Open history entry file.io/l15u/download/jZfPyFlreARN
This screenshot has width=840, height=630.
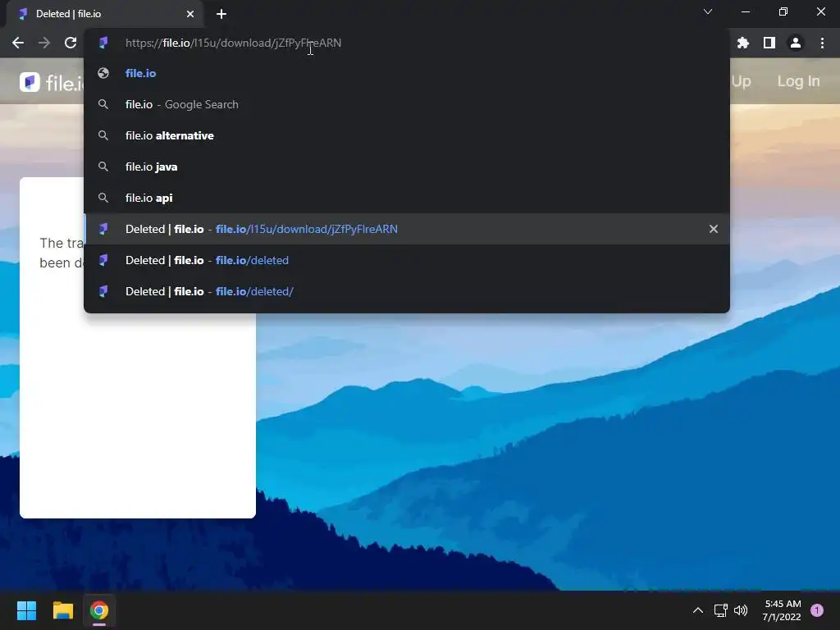[x=407, y=229]
